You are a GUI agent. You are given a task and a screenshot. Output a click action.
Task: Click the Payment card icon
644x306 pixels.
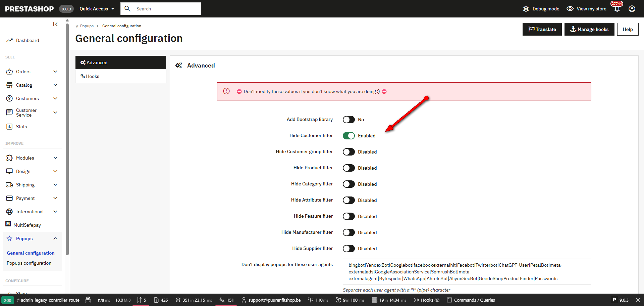[9, 198]
